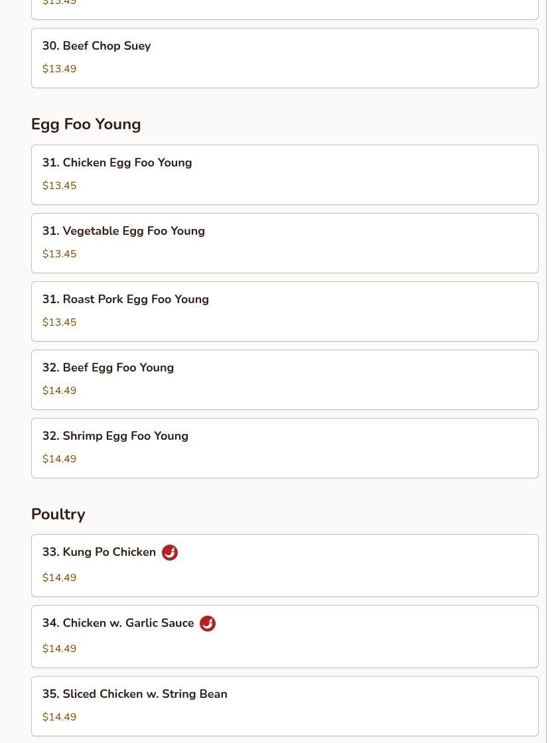Select the Beef Chop Suey menu item
Screen dimensions: 560x743
click(285, 58)
